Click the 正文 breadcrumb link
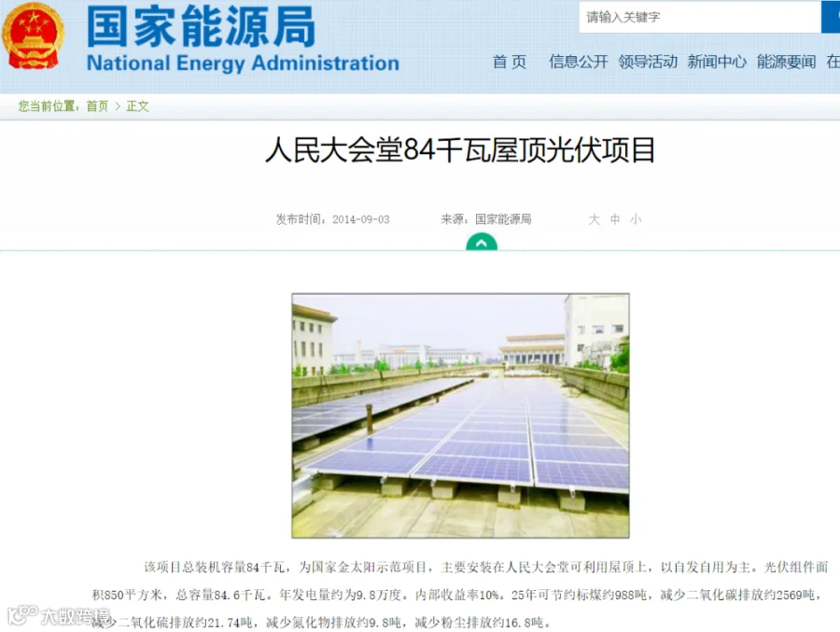Screen dimensions: 840x632 pos(138,106)
